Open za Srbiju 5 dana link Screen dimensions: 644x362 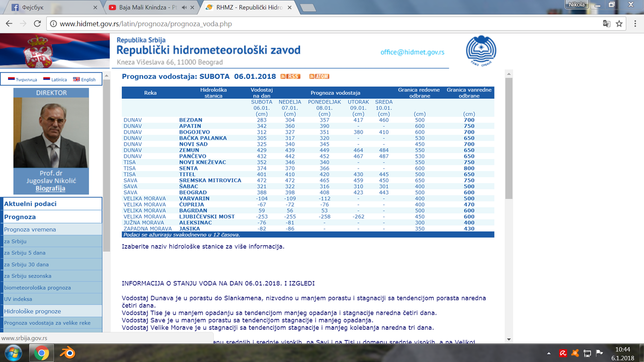(51, 253)
